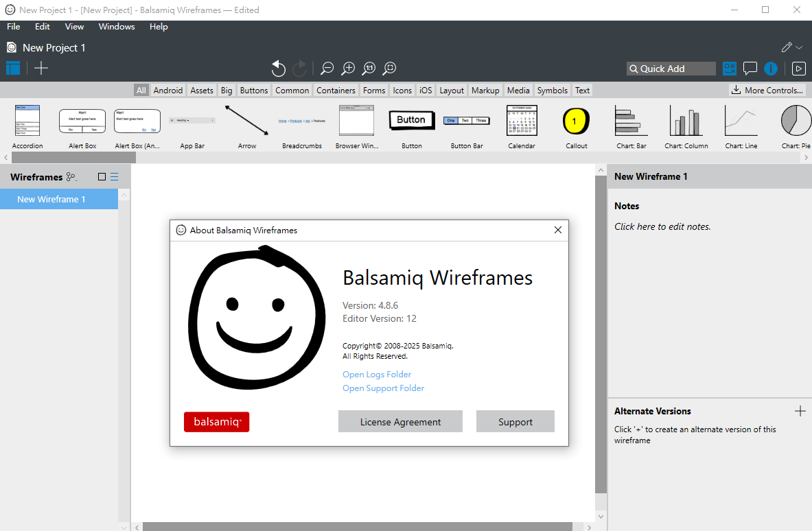Open Logs Folder link
Screen dimensions: 812x531
(x=377, y=375)
